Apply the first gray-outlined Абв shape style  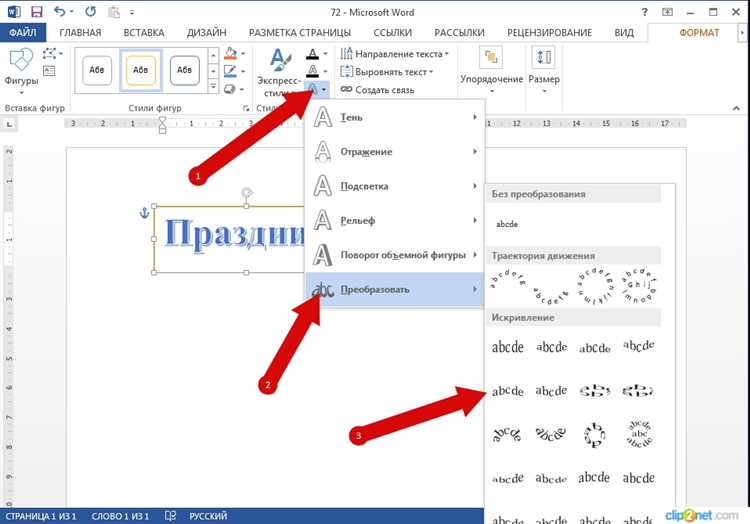pos(97,70)
